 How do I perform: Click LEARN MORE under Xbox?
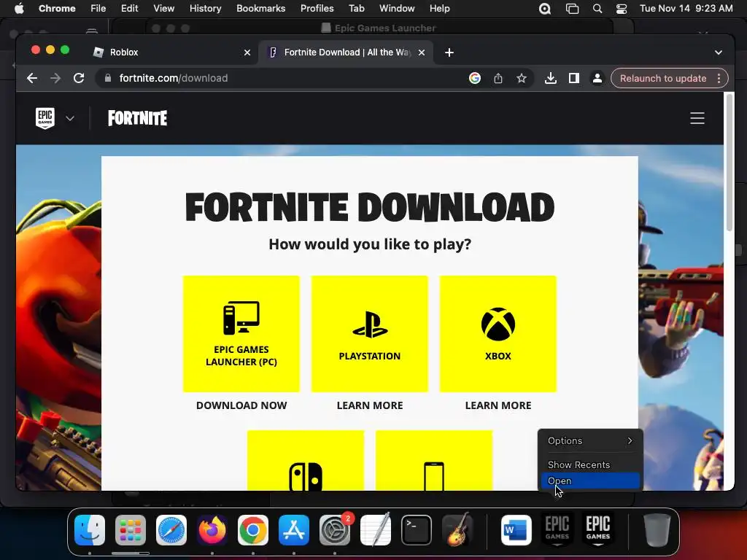tap(498, 405)
